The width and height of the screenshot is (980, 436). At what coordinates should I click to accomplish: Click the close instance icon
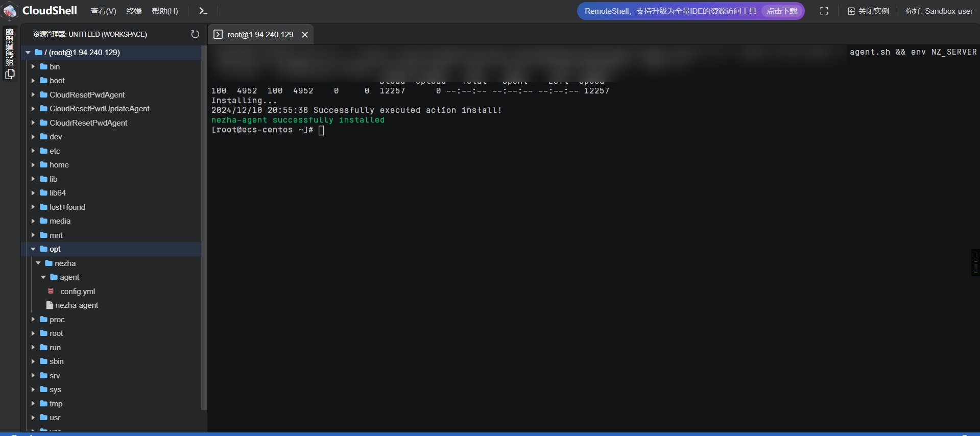tap(851, 11)
